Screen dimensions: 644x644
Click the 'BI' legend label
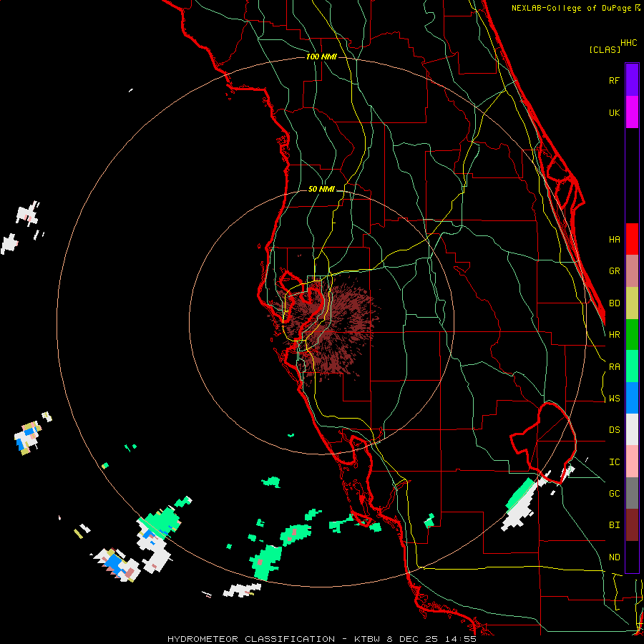614,525
